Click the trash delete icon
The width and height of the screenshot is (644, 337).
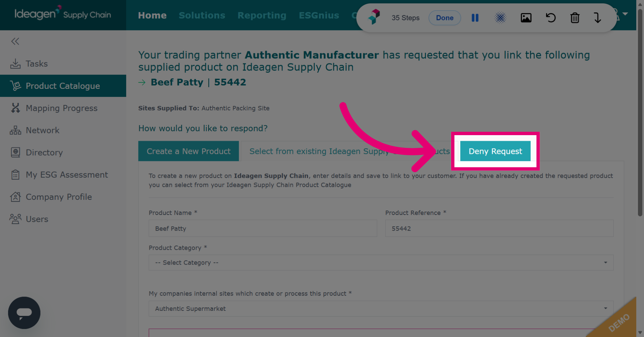[575, 18]
